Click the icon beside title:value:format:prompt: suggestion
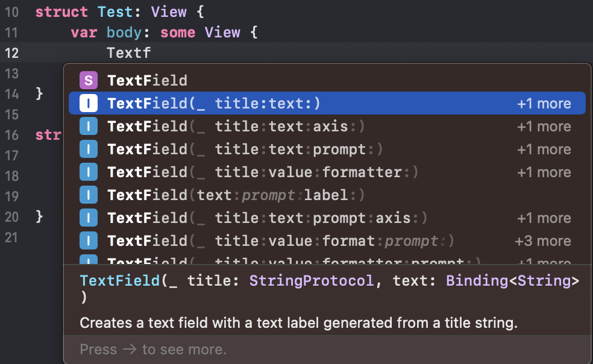Image resolution: width=593 pixels, height=364 pixels. (89, 240)
